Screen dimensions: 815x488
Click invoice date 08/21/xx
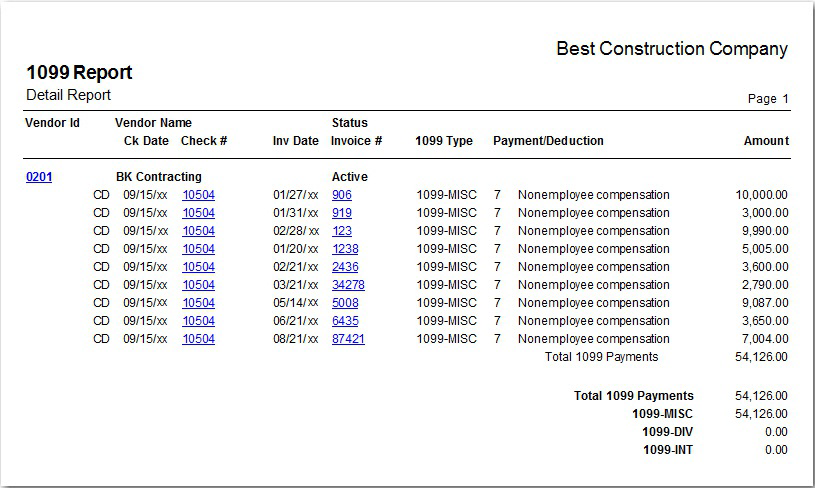pos(296,339)
